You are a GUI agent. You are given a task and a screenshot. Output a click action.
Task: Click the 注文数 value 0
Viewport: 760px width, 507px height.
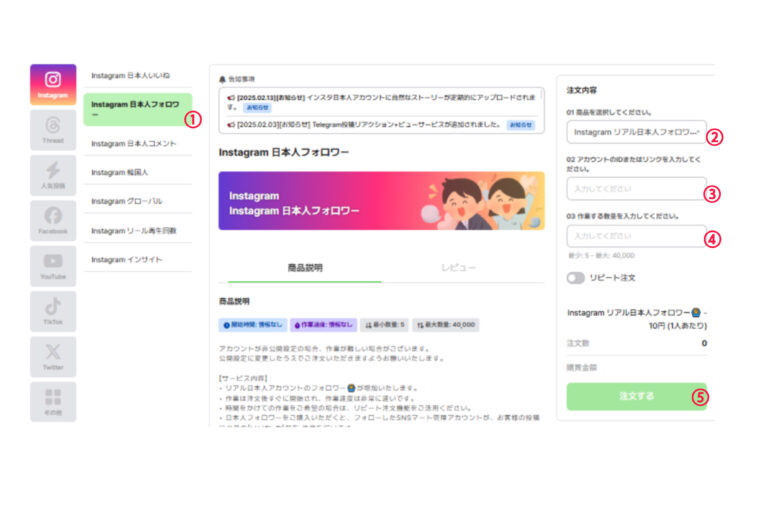click(x=704, y=343)
